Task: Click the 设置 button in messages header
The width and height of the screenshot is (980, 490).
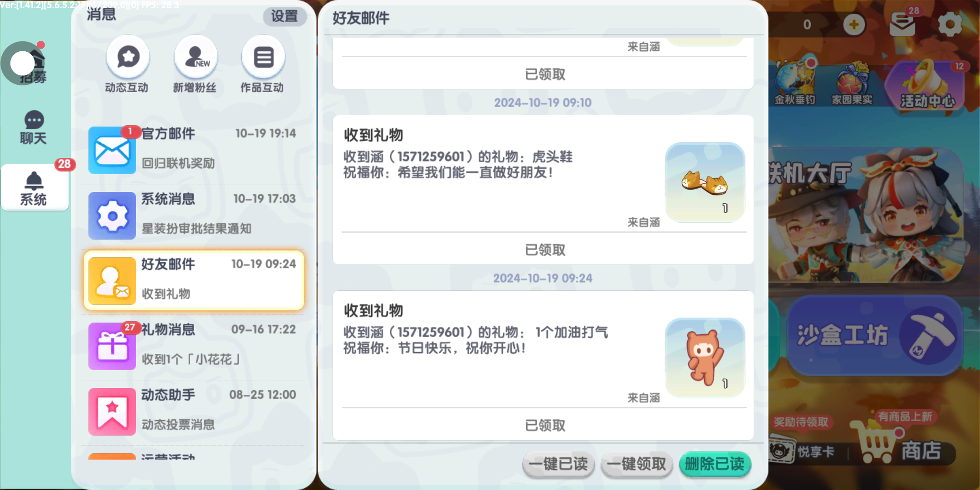Action: pyautogui.click(x=284, y=16)
